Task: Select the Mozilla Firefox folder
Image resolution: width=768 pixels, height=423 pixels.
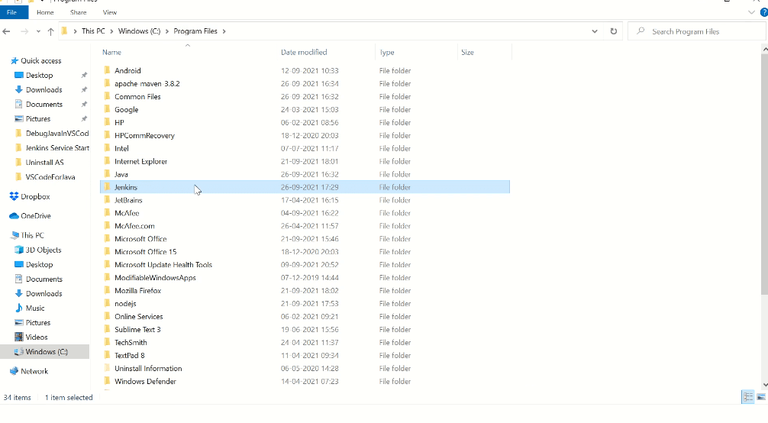Action: pyautogui.click(x=138, y=291)
